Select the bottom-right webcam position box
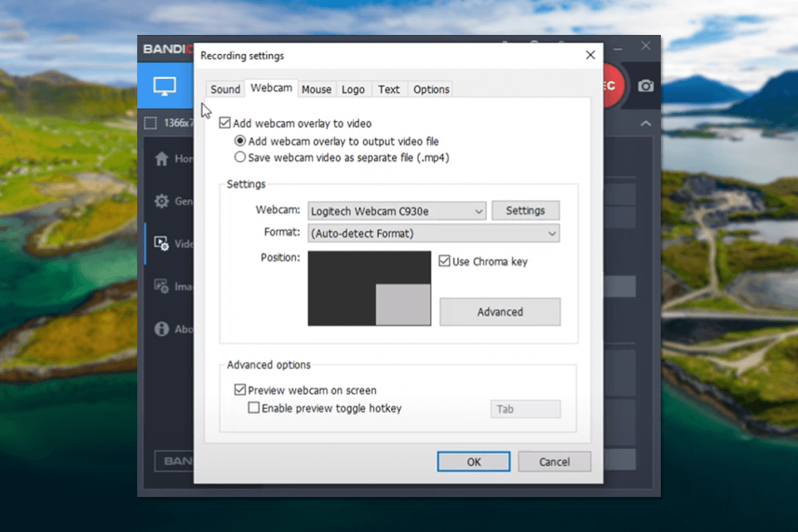 pyautogui.click(x=405, y=305)
